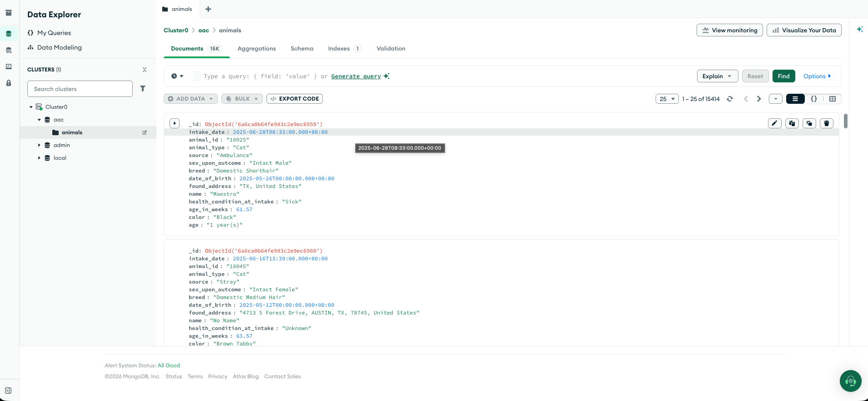Open the Explain button dropdown

pyautogui.click(x=717, y=76)
